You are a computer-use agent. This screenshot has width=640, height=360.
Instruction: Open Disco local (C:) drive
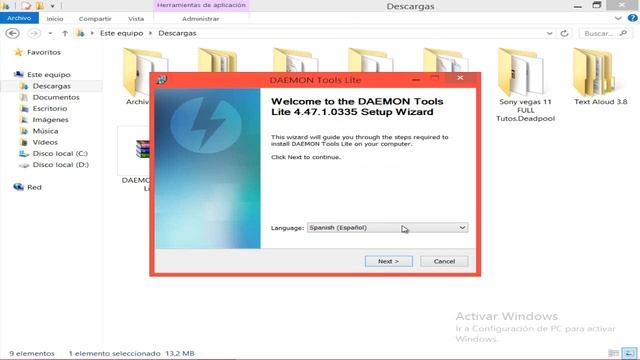click(x=60, y=153)
